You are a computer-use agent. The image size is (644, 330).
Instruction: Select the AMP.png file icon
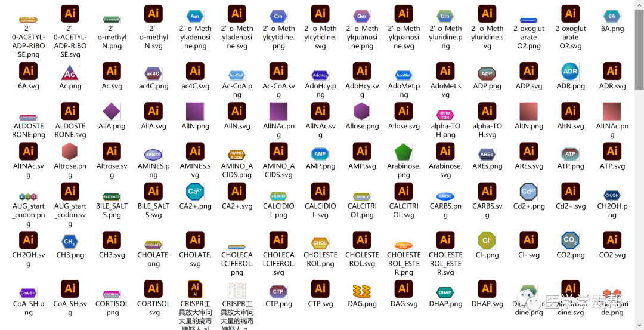(x=320, y=154)
